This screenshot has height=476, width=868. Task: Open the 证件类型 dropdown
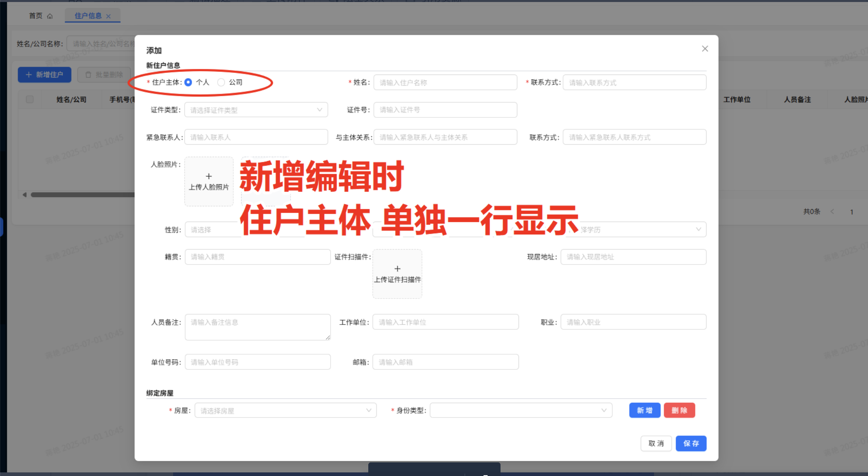256,110
